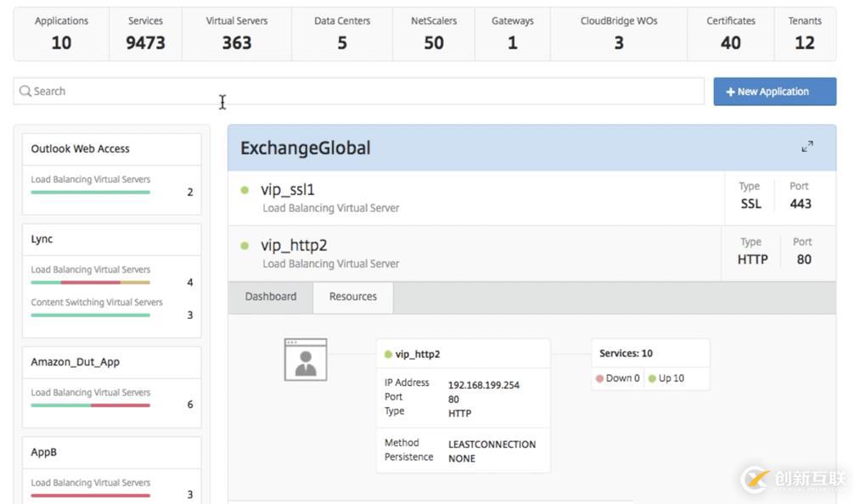This screenshot has height=504, width=855.
Task: Switch to the Dashboard tab
Action: [271, 297]
